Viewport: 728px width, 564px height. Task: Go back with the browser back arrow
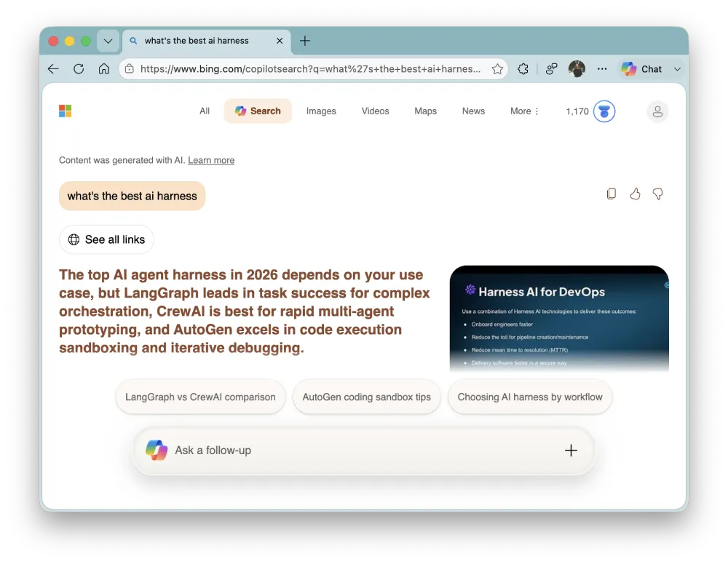tap(53, 69)
